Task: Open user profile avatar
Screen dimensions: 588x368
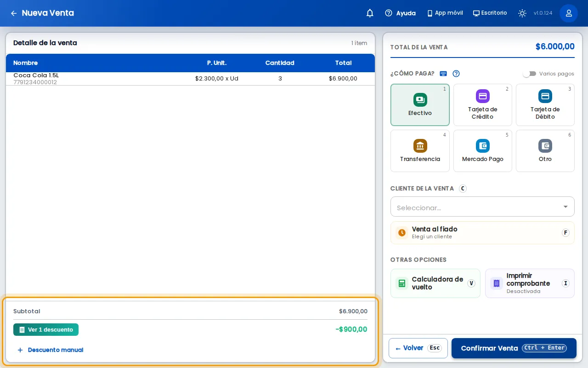Action: click(x=569, y=13)
